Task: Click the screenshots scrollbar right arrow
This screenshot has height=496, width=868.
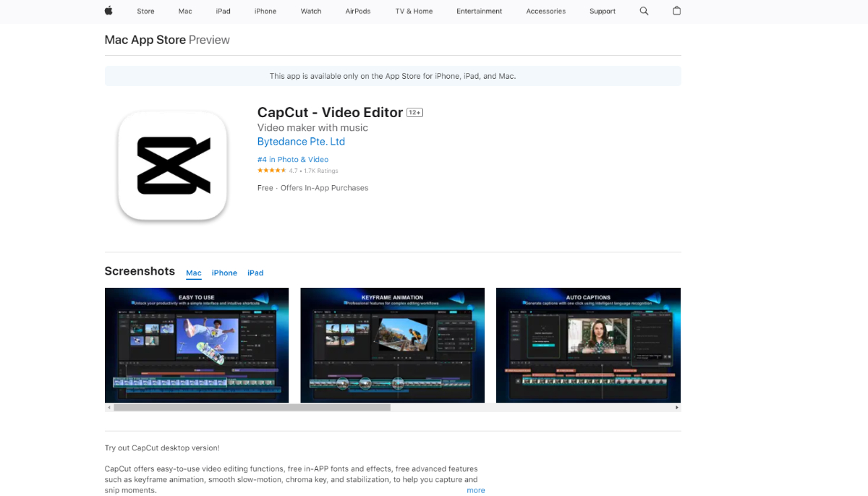Action: click(677, 408)
